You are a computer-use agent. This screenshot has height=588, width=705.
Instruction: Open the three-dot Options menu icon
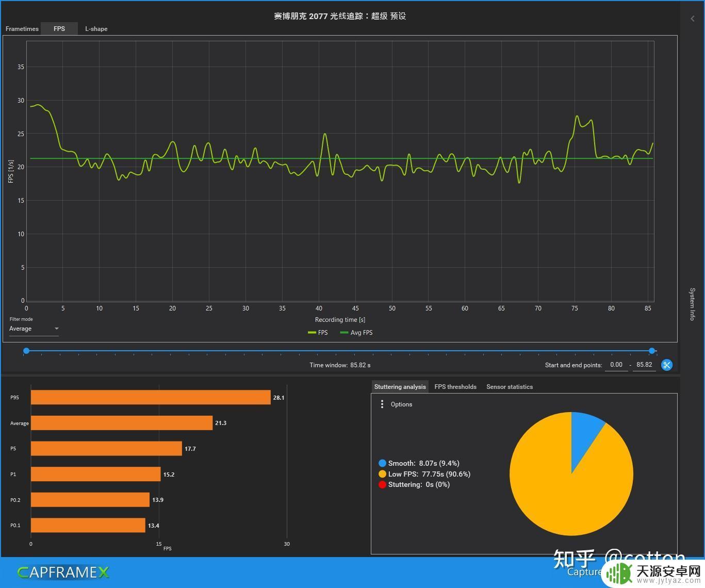point(382,404)
